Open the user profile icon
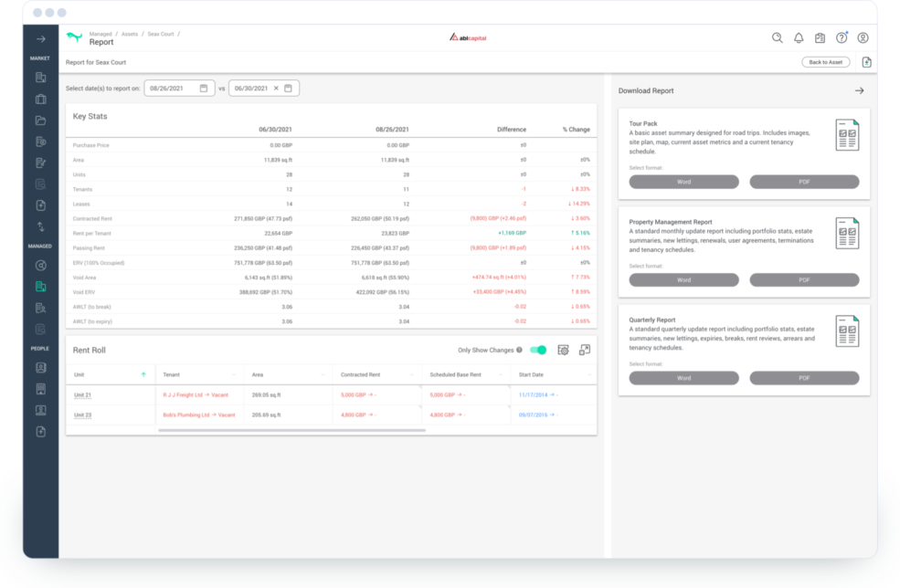The height and width of the screenshot is (588, 900). pos(863,37)
